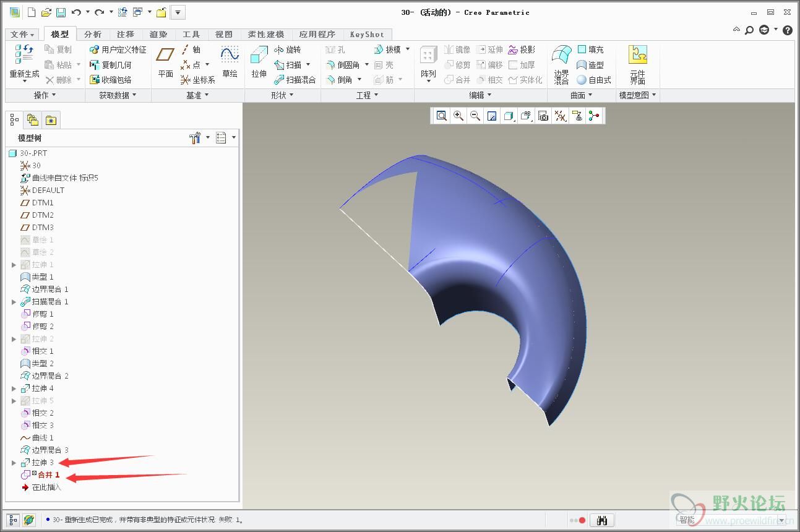Open the 基准 group dropdown
Screen dimensions: 800x532
click(198, 95)
